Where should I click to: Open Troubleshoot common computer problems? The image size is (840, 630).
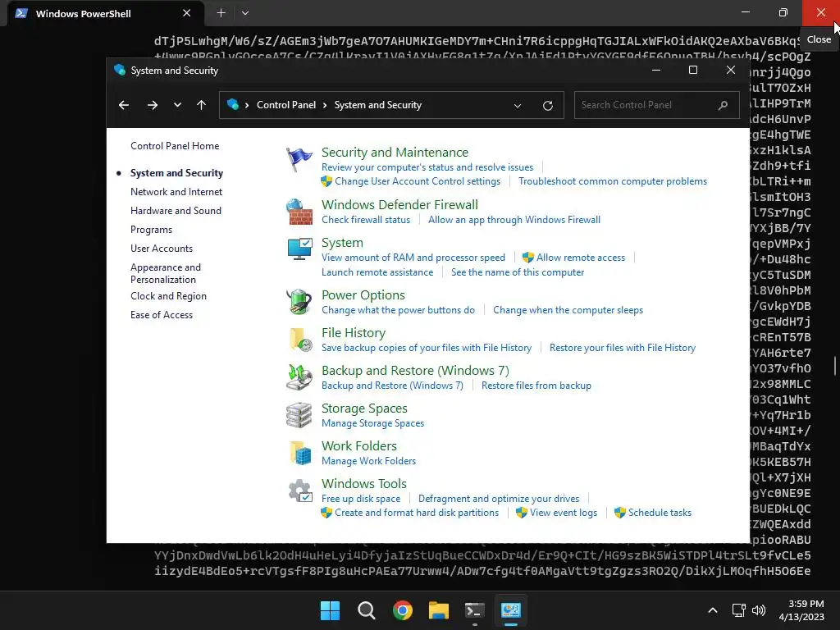pyautogui.click(x=612, y=181)
